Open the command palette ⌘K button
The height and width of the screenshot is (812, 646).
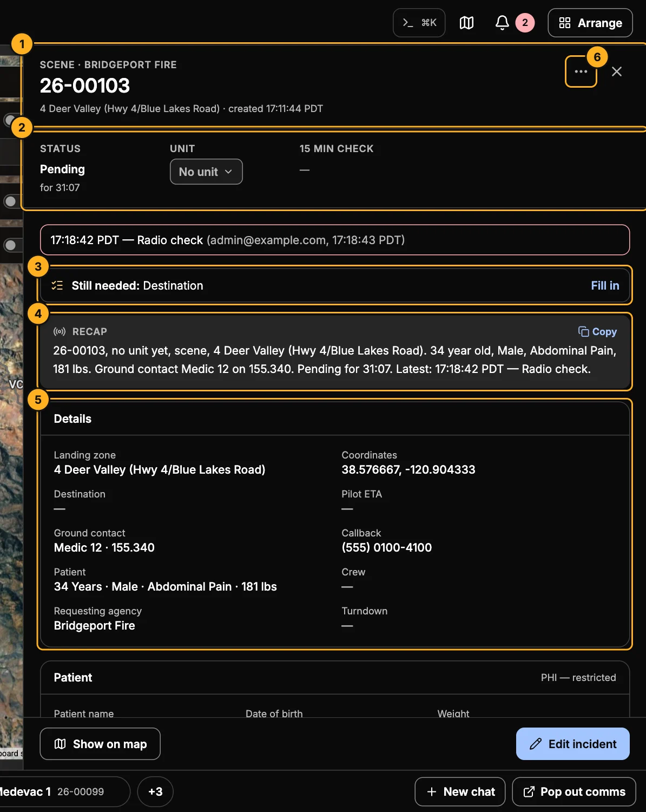coord(419,23)
